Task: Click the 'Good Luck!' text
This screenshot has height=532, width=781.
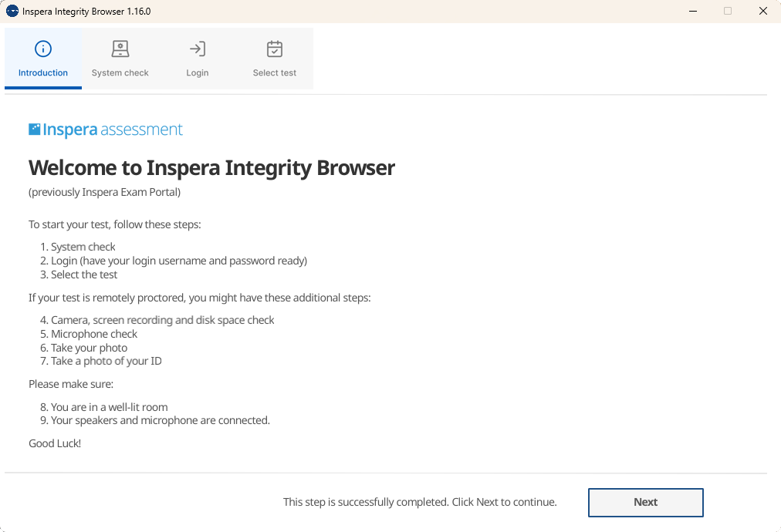Action: point(55,443)
